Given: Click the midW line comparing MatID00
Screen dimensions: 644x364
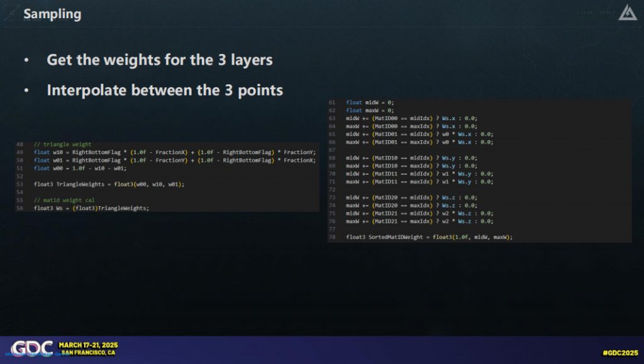Looking at the screenshot, I should pyautogui.click(x=411, y=118).
